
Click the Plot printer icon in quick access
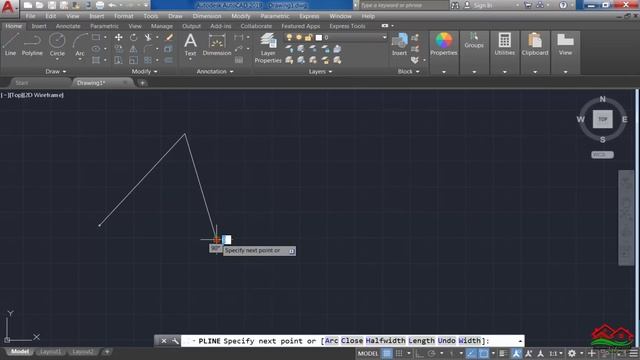coord(100,5)
